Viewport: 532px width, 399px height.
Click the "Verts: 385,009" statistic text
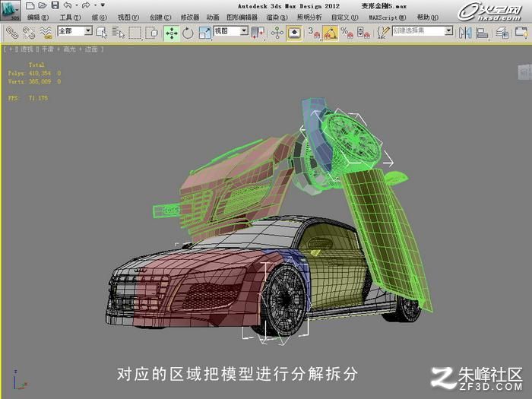(30, 82)
